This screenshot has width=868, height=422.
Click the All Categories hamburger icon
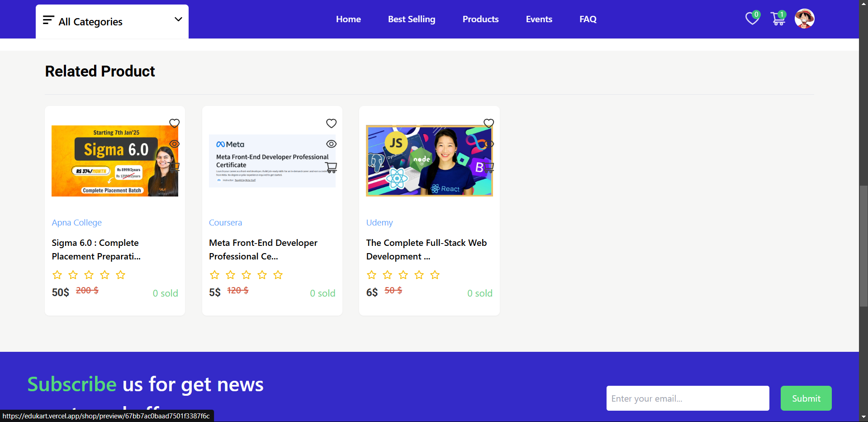48,20
